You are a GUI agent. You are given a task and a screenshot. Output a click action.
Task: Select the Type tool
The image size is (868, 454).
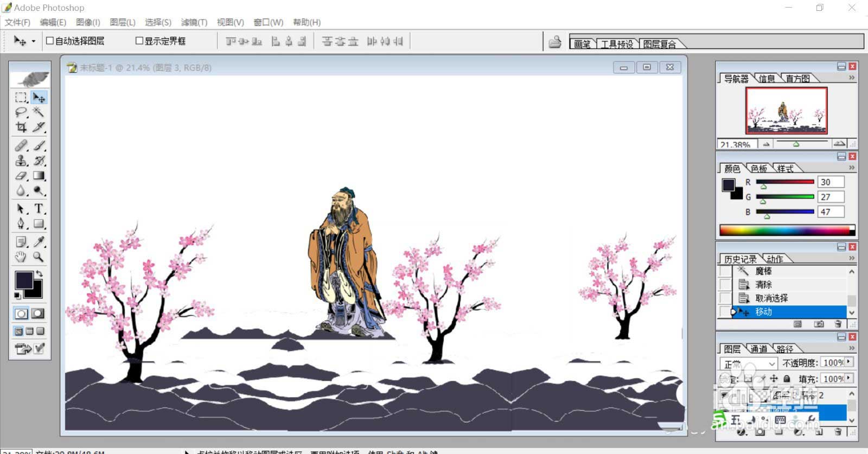(x=39, y=209)
